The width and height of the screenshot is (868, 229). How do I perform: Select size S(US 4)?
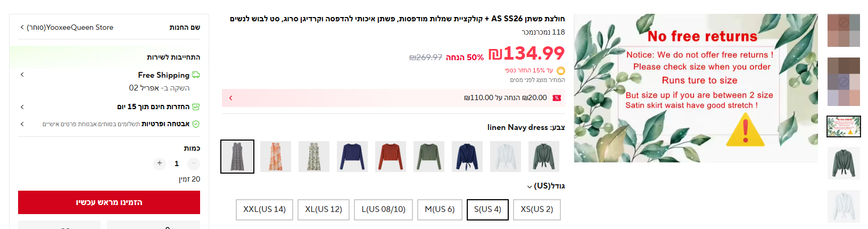tap(487, 209)
